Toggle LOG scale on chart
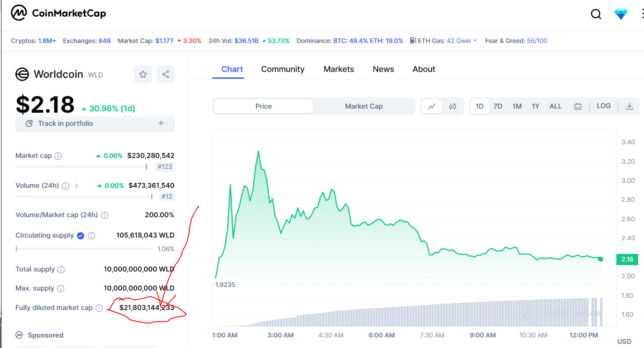Viewport: 644px width, 348px height. pos(604,106)
